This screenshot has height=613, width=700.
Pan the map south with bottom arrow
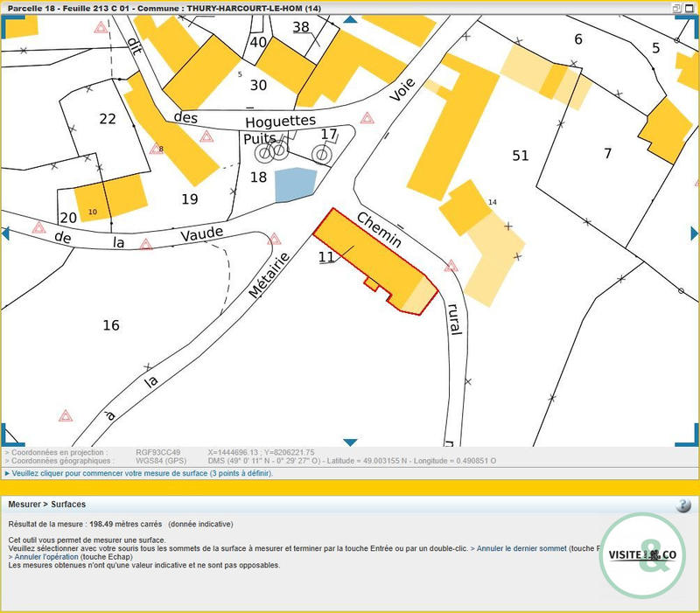[x=350, y=442]
